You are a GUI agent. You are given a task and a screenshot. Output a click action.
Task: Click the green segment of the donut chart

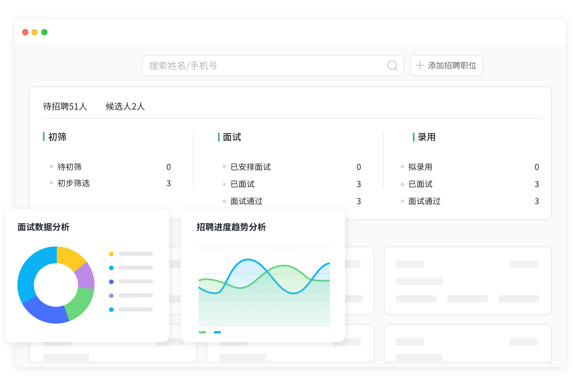point(81,303)
